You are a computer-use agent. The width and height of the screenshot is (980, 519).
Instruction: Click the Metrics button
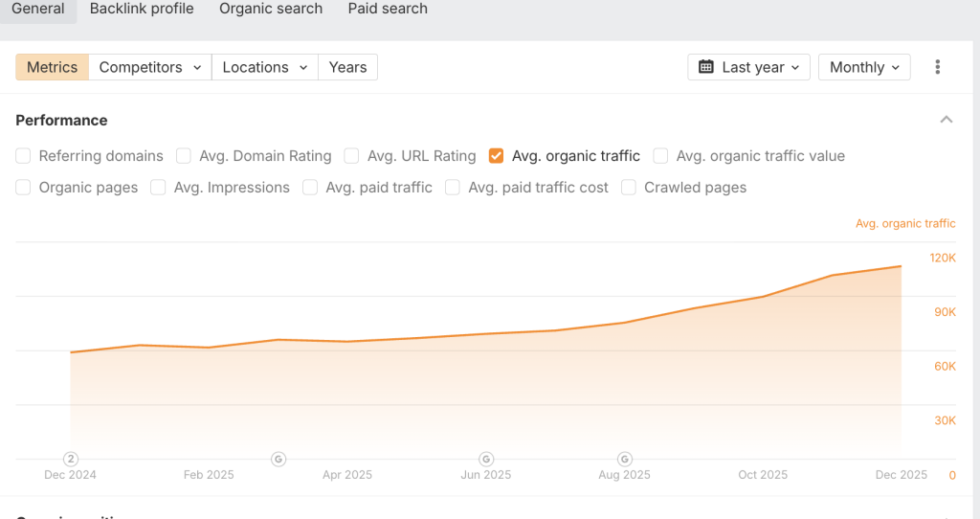[53, 67]
